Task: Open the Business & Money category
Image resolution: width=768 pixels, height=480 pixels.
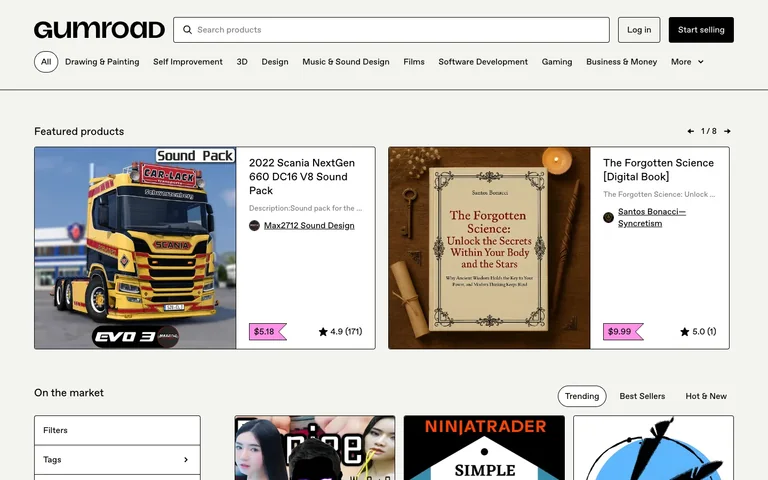Action: [622, 62]
